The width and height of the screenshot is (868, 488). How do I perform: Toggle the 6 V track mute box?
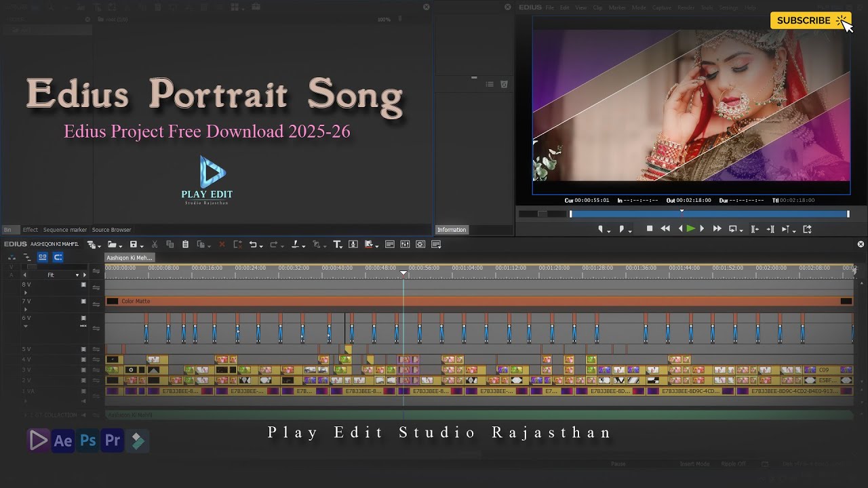pyautogui.click(x=83, y=318)
